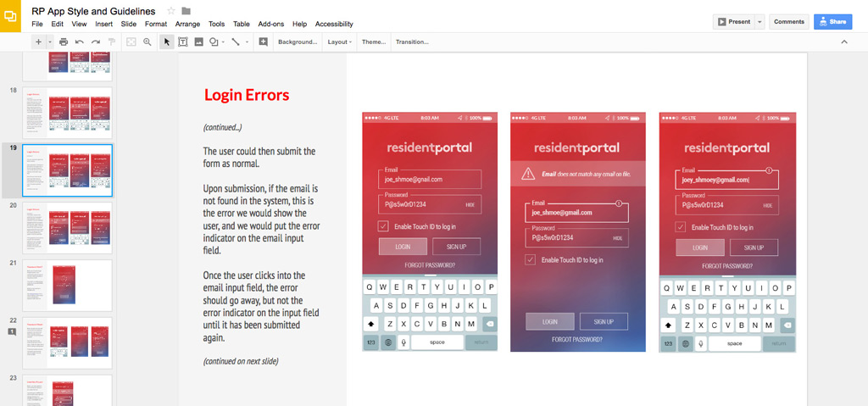Select slide 23 thumbnail
Viewport: 868px width, 406px height.
(x=67, y=391)
